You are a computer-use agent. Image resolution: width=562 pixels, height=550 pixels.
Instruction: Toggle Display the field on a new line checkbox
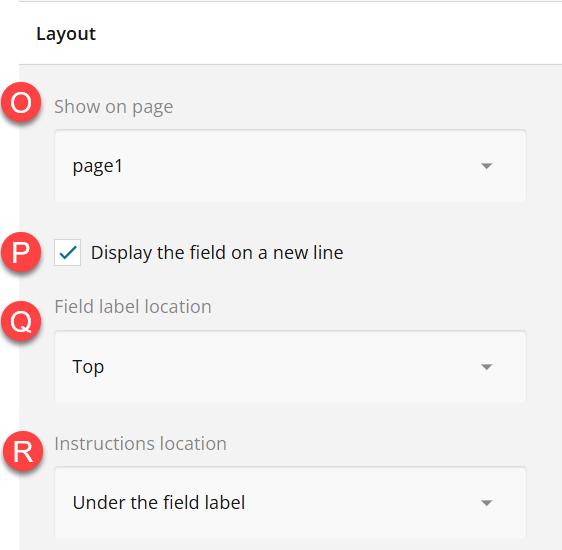(x=67, y=253)
